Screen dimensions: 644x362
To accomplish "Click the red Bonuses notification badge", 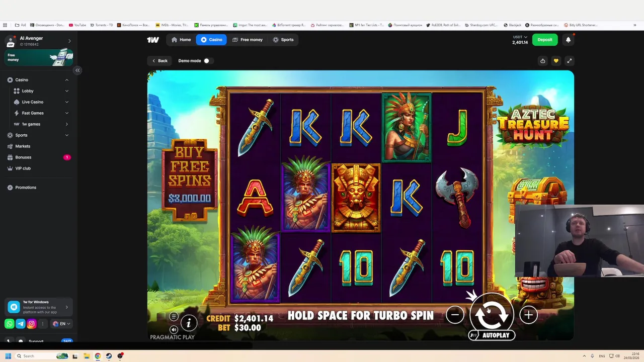I will (x=67, y=157).
